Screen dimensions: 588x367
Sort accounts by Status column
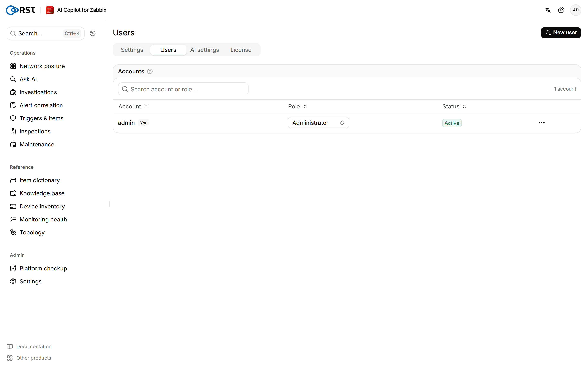454,107
